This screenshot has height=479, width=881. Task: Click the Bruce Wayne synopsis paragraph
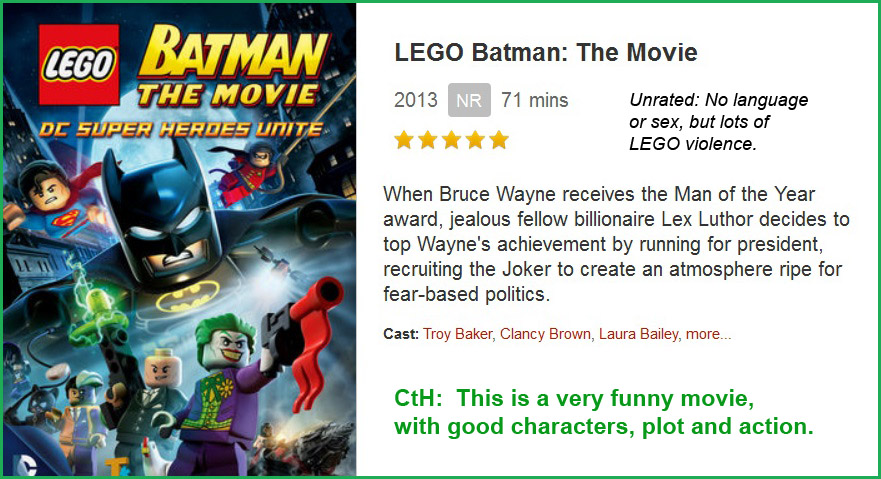(x=614, y=244)
